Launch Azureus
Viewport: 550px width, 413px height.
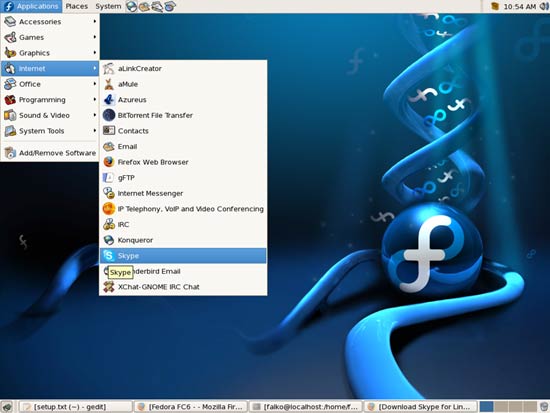pos(183,100)
